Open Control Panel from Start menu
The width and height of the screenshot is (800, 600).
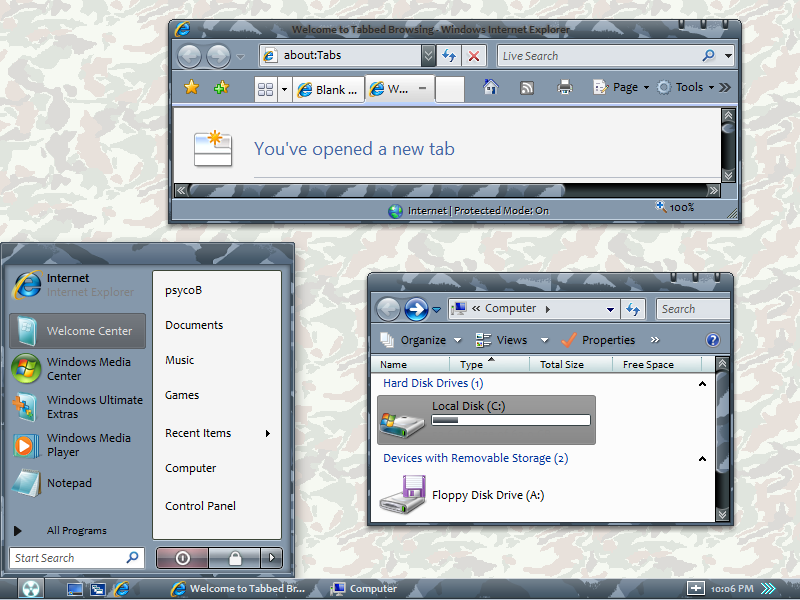click(200, 506)
